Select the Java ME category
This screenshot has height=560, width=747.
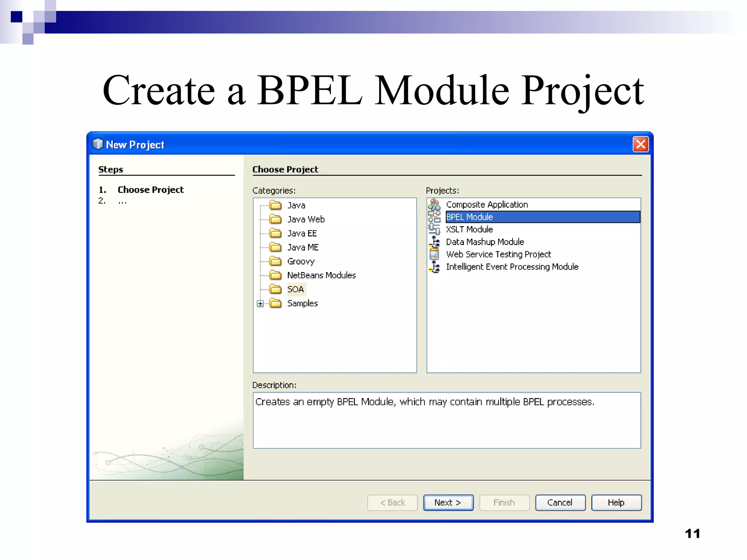[x=303, y=247]
